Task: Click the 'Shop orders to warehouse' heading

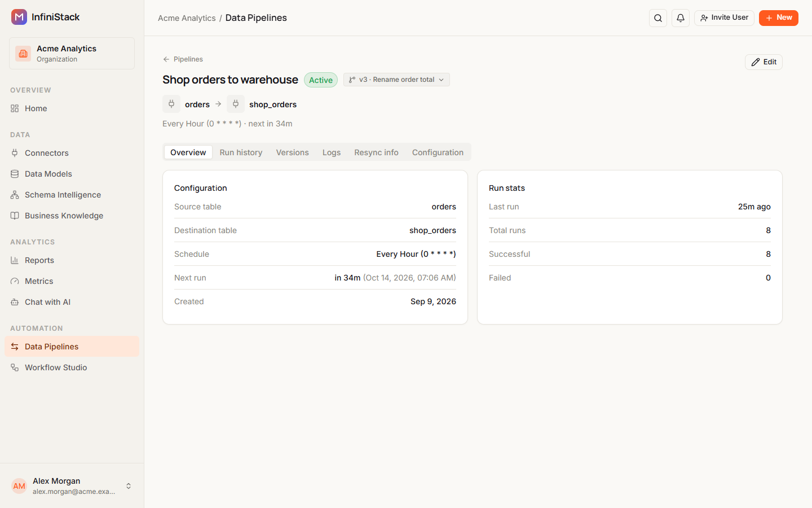Action: (230, 80)
